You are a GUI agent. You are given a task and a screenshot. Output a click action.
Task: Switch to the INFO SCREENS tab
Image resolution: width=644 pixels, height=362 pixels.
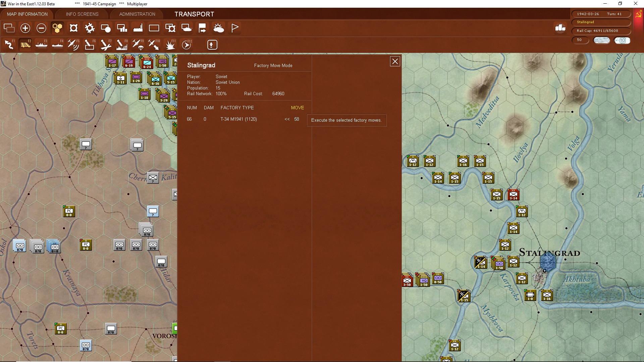82,14
